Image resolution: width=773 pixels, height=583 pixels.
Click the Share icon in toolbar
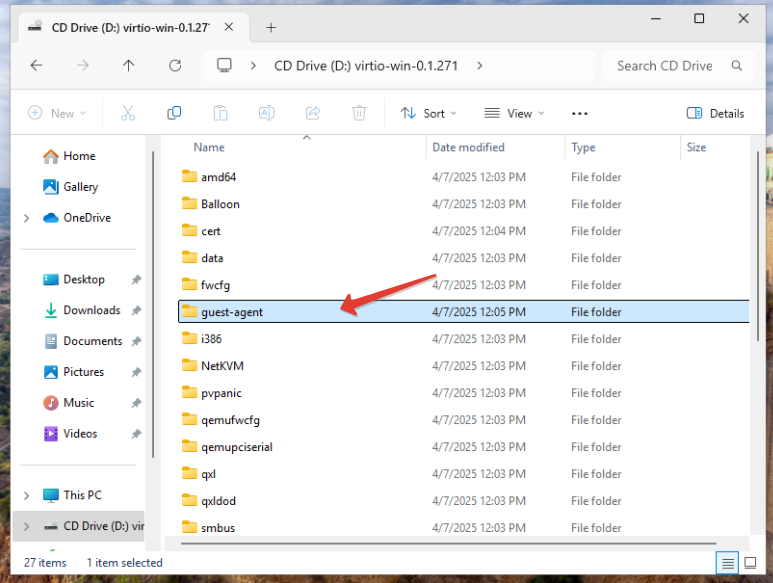(x=313, y=113)
